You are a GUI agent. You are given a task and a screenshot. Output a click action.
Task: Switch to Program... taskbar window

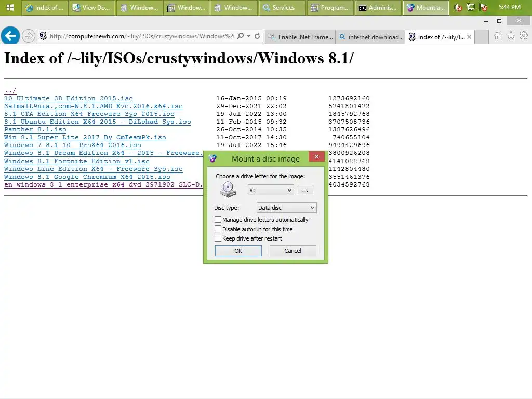[330, 7]
